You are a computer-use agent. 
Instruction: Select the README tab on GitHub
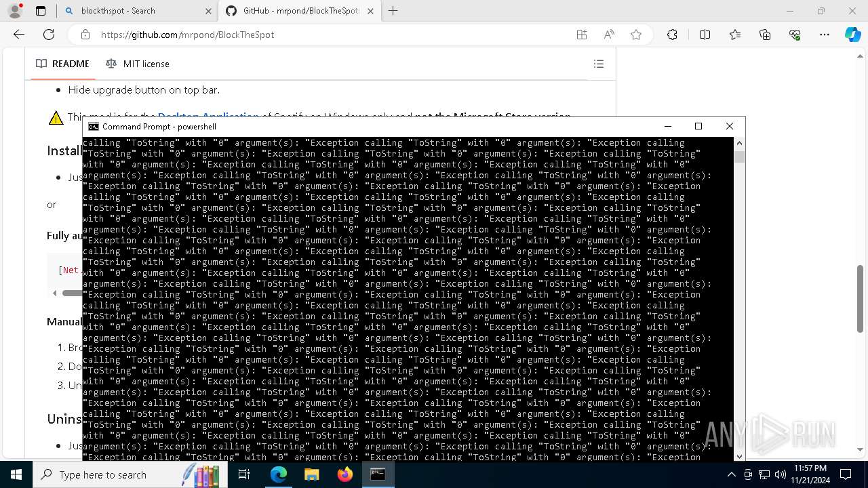tap(62, 64)
